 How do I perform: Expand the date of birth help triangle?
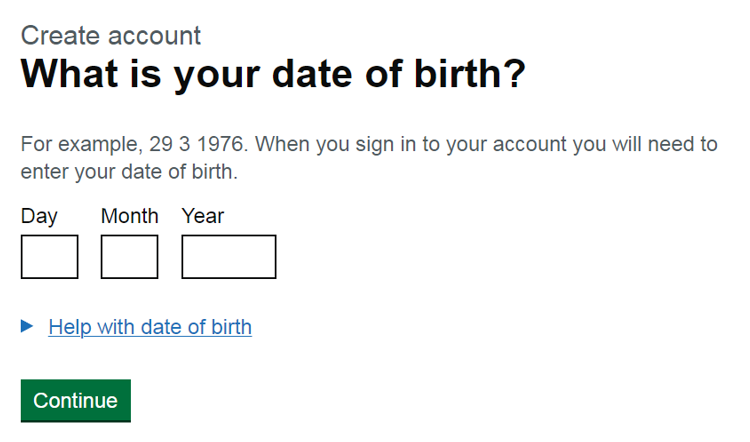point(28,326)
